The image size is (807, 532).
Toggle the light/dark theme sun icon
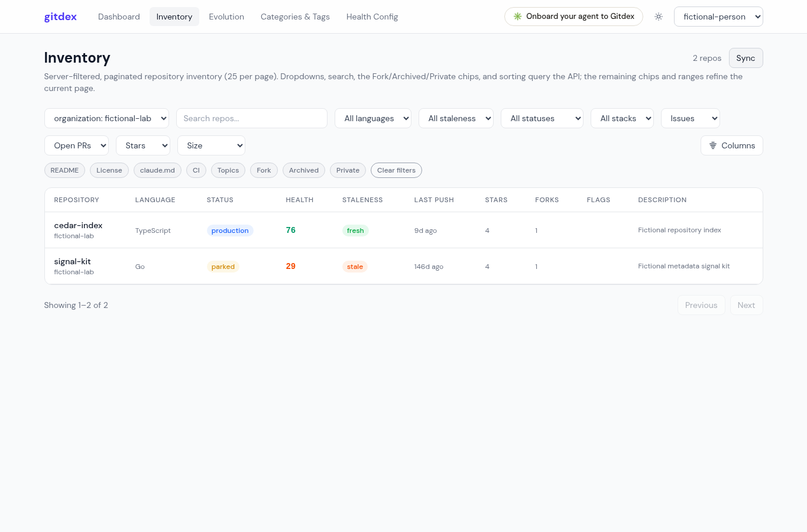click(659, 17)
